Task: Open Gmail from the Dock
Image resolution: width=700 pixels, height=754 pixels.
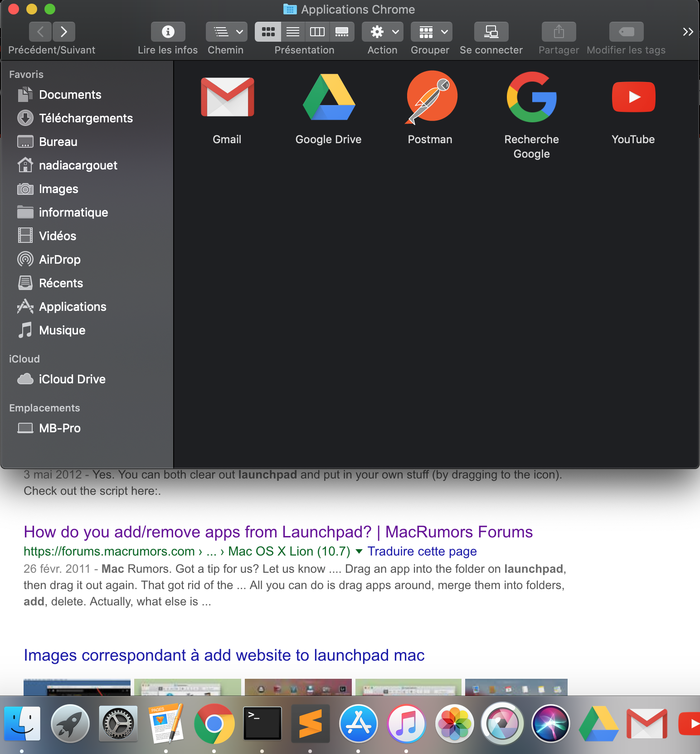Action: click(647, 724)
